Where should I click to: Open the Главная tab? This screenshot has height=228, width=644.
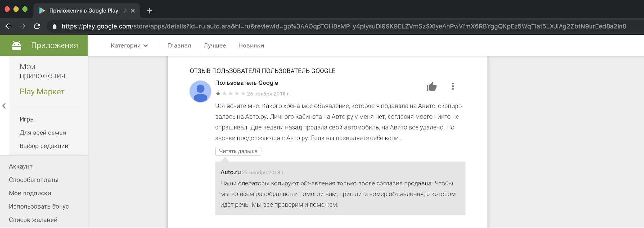point(179,45)
